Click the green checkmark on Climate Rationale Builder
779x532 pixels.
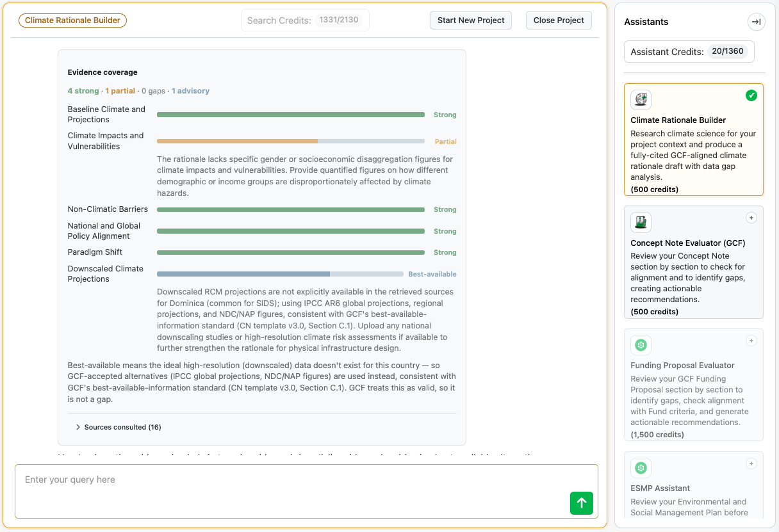pyautogui.click(x=751, y=95)
